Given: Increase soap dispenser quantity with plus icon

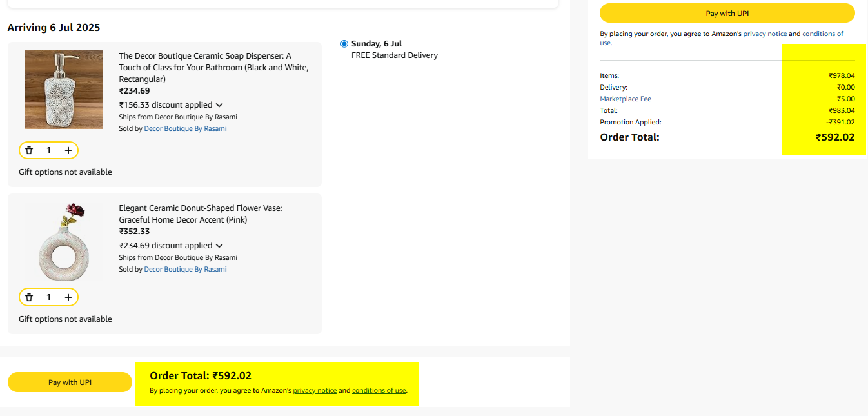Looking at the screenshot, I should point(68,150).
